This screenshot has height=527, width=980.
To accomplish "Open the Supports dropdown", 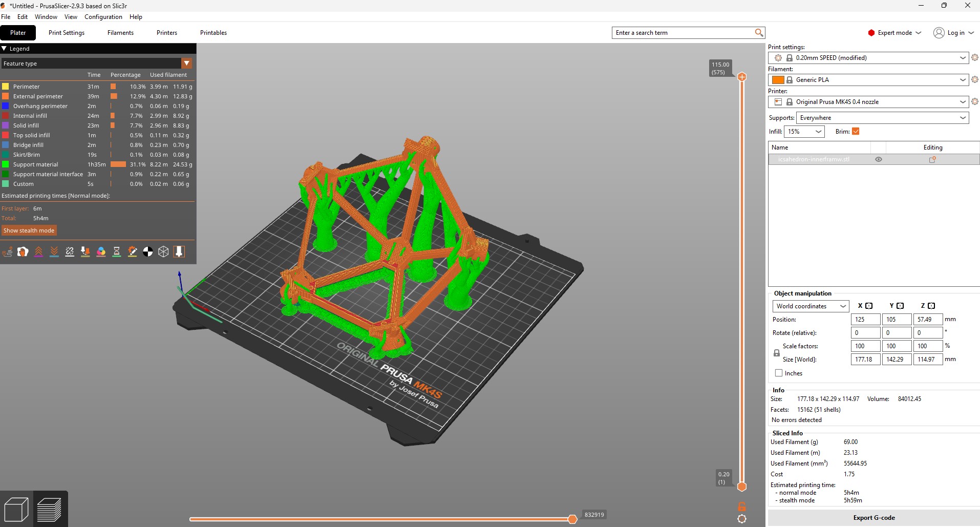I will pos(882,118).
